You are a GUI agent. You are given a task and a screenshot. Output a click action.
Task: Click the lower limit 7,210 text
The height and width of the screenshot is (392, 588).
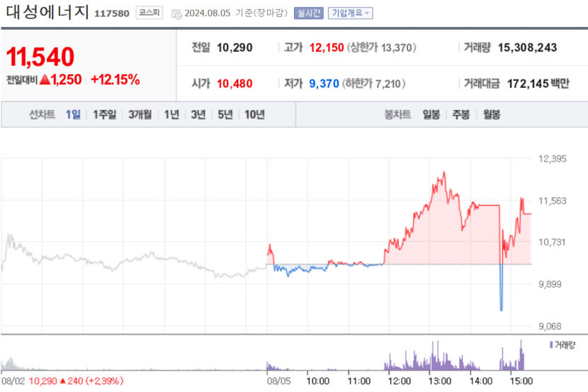point(373,84)
